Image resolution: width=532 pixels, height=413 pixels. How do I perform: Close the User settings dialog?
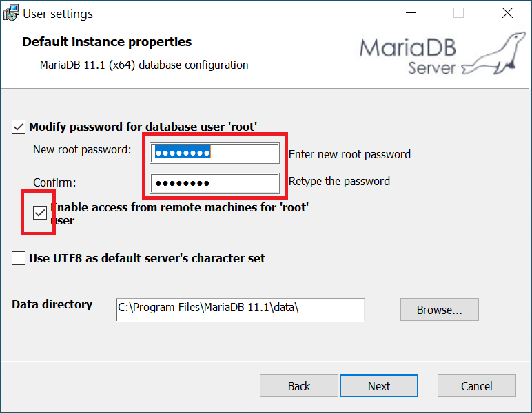tap(508, 13)
